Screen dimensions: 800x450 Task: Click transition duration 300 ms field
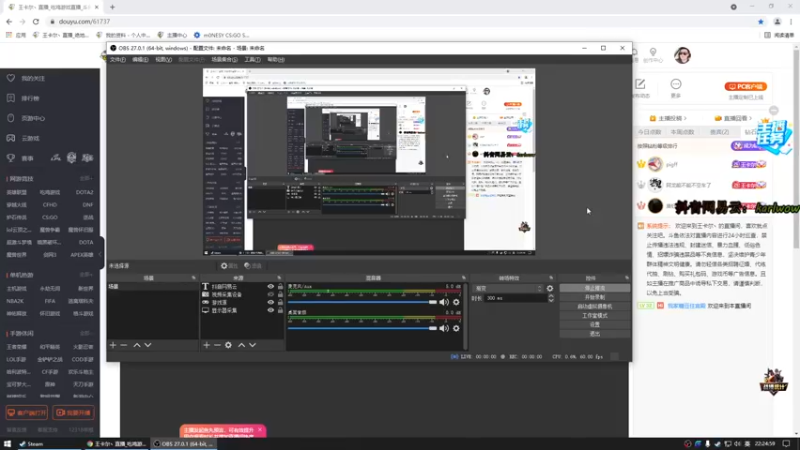[x=515, y=298]
